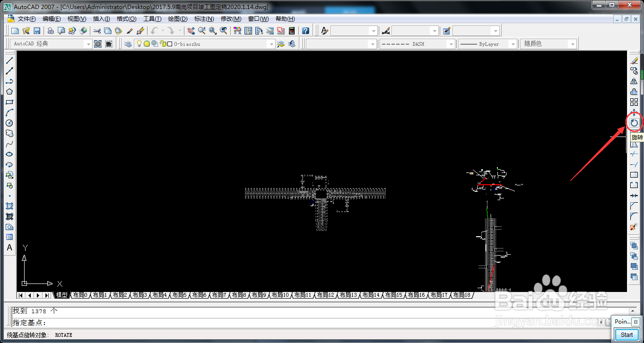The height and width of the screenshot is (343, 644).
Task: Select the Rectangle draw tool
Action: [x=9, y=102]
